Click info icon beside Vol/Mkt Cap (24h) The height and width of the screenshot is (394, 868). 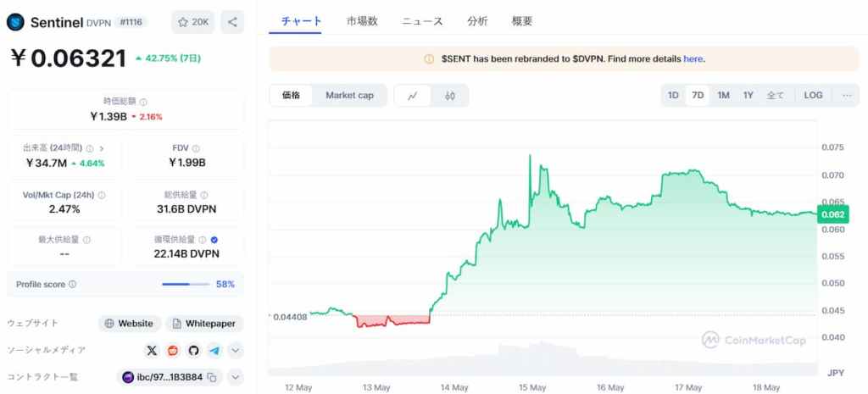102,196
